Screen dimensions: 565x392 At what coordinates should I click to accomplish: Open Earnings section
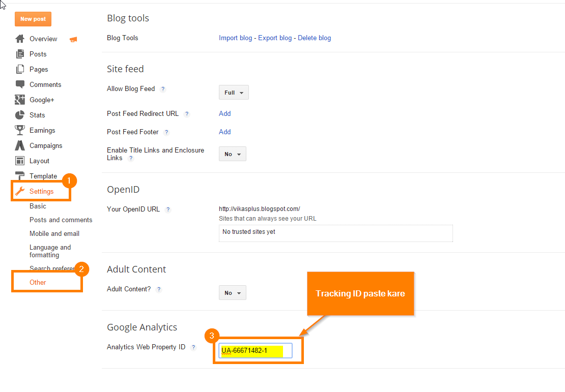(42, 130)
